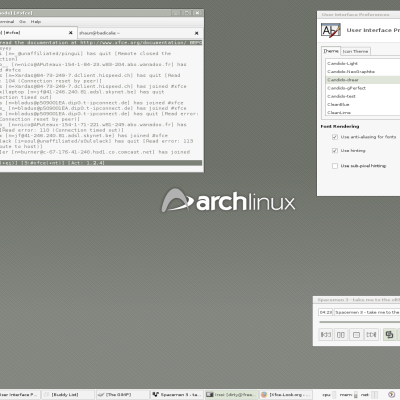Toggle Use anti-aliasing for fonts checkbox
This screenshot has width=400, height=400.
tap(335, 137)
